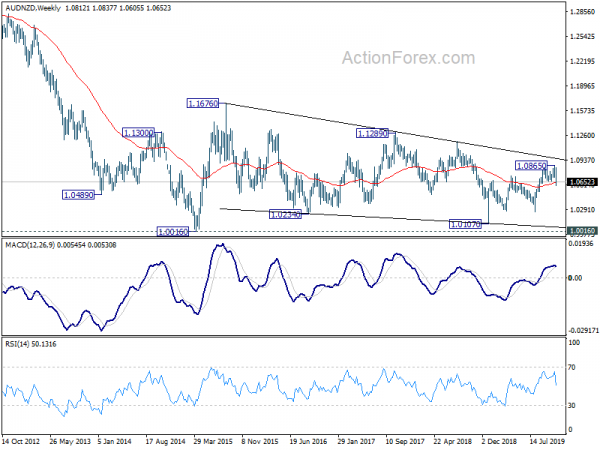Click the 1.04890 price label
Viewport: 600px width, 450px height.
(78, 195)
